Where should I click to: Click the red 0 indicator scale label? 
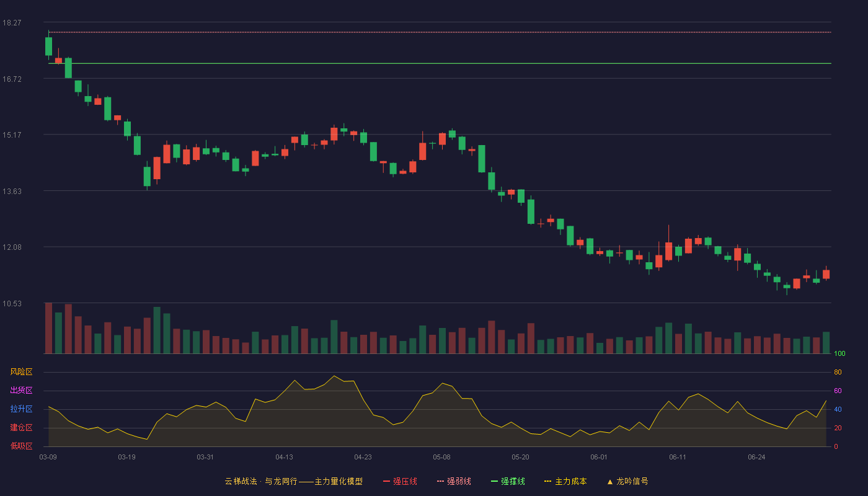click(x=836, y=447)
